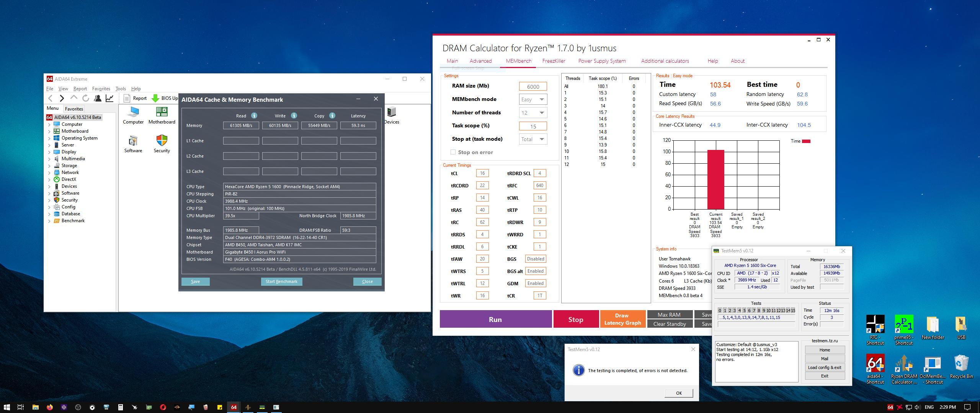The image size is (980, 413).
Task: Open the FreezKiller tab
Action: tap(554, 61)
